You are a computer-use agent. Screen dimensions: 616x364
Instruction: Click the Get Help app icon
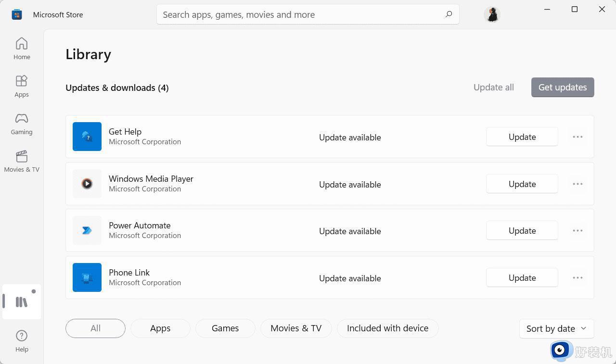(87, 137)
